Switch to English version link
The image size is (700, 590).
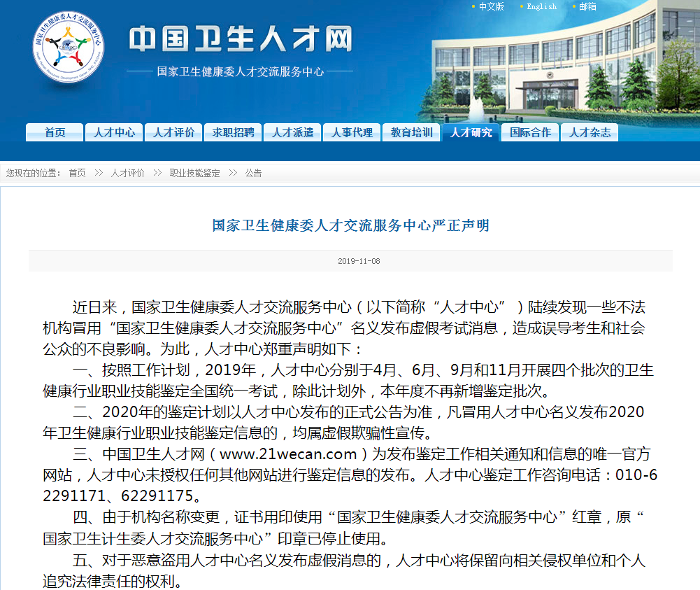[541, 6]
